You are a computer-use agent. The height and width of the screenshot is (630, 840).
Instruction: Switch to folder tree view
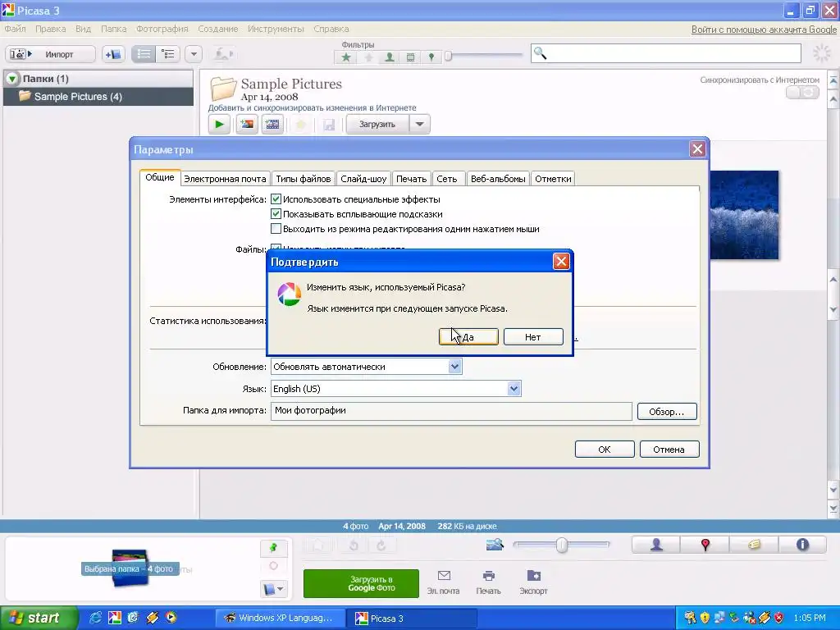click(x=167, y=54)
